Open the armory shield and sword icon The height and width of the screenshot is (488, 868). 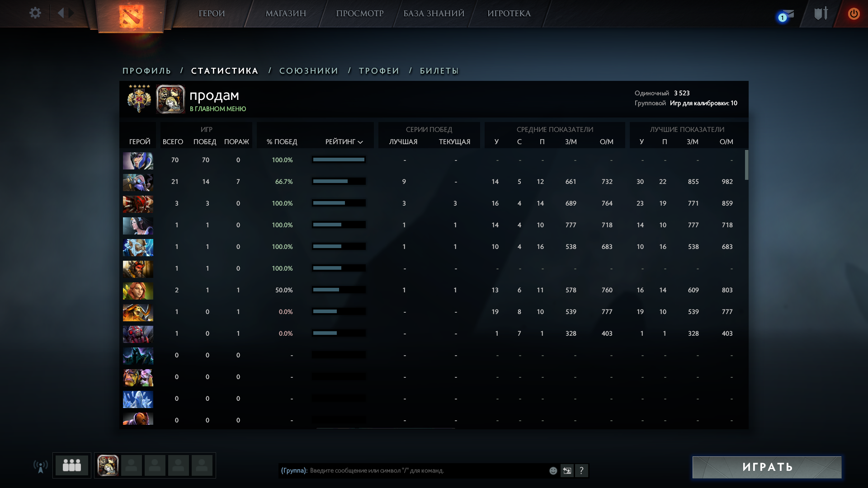click(821, 14)
